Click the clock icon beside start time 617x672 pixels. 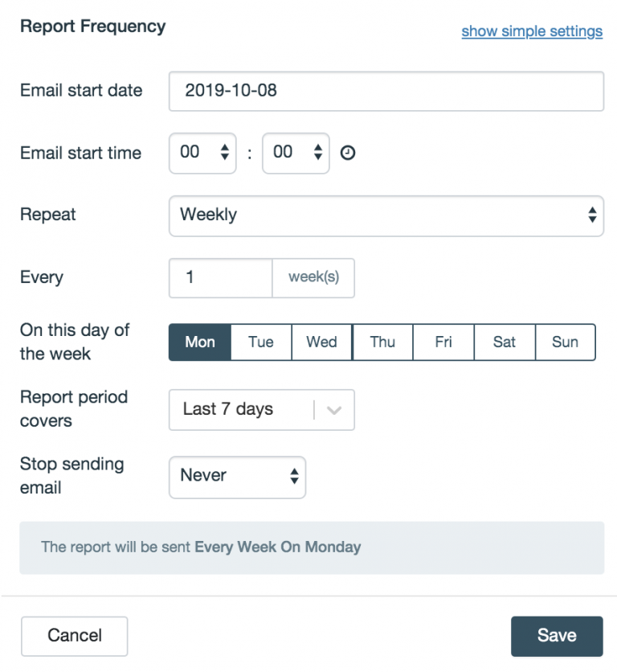point(348,153)
